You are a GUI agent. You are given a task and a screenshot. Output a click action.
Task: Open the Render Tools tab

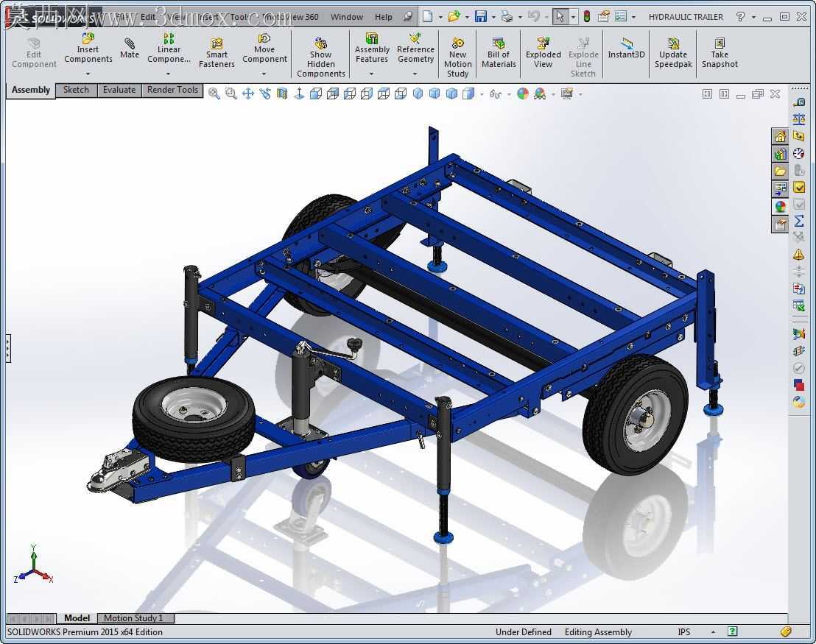(173, 90)
